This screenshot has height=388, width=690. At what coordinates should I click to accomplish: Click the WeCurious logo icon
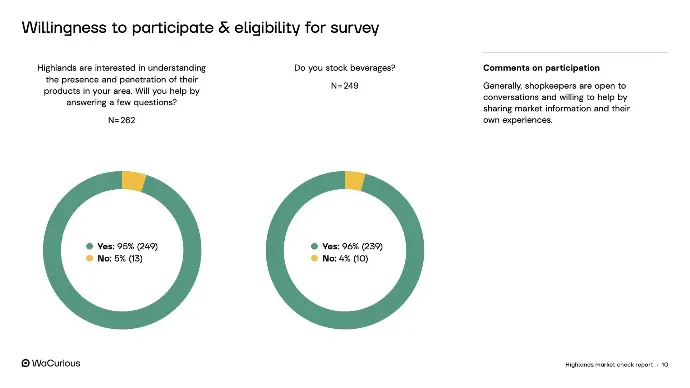tap(26, 363)
